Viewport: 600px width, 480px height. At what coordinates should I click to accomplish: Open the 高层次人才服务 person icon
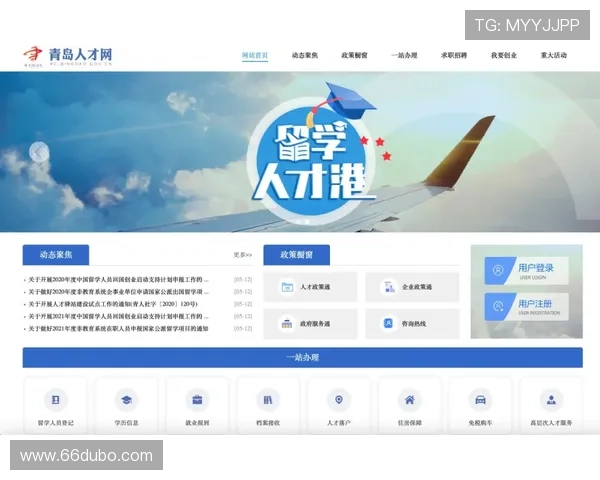[x=551, y=400]
